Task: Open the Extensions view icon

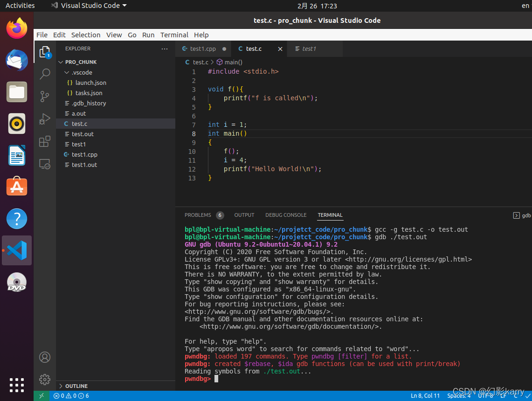Action: pos(44,142)
